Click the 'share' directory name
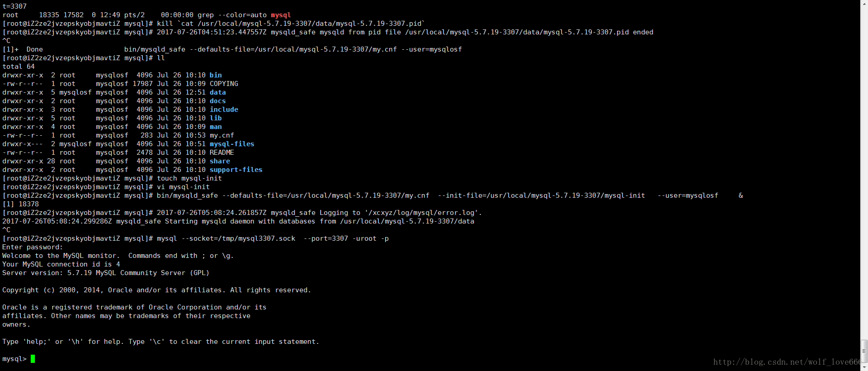This screenshot has width=868, height=371. click(x=220, y=161)
